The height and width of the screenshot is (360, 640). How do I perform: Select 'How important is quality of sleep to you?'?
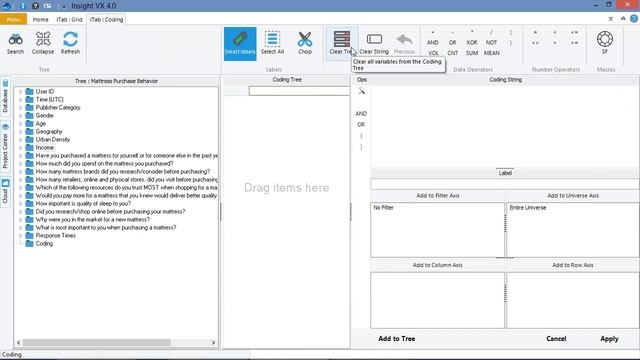83,203
